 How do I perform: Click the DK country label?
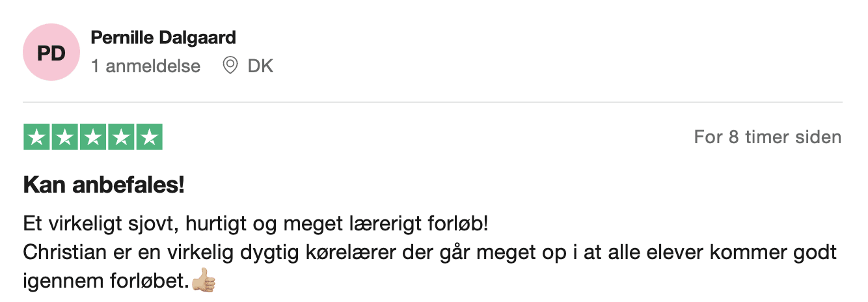pos(260,66)
